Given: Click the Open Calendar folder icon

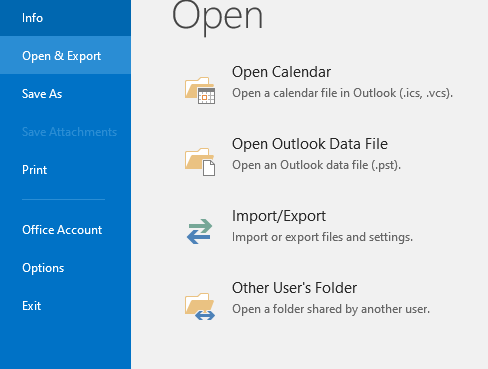Looking at the screenshot, I should tap(200, 90).
